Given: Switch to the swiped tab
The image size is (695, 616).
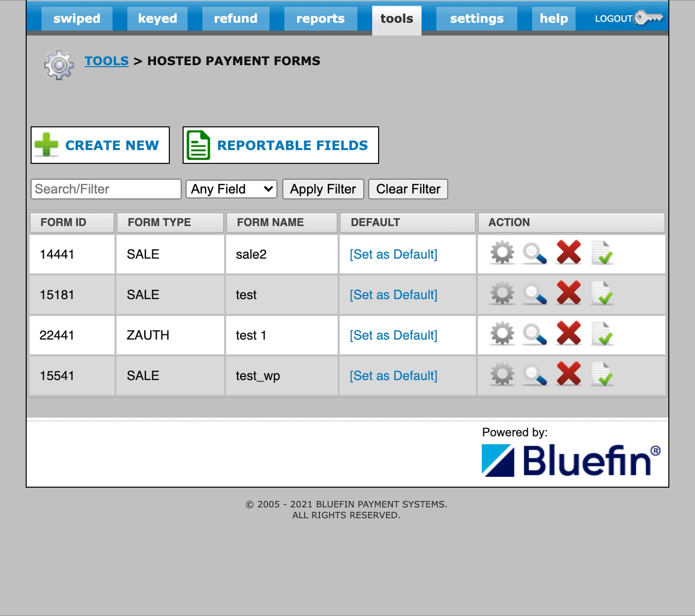Looking at the screenshot, I should [x=77, y=19].
